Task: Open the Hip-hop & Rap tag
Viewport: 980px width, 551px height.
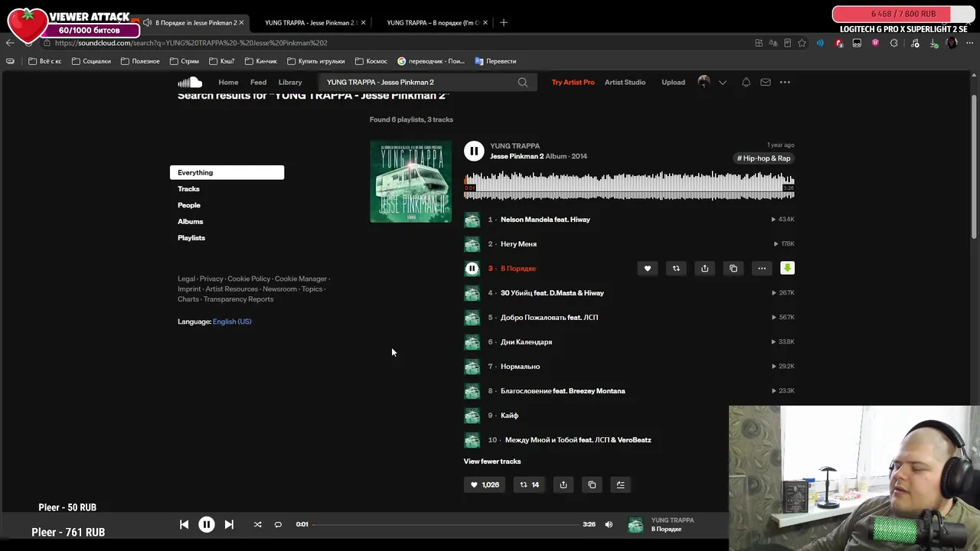Action: point(764,158)
